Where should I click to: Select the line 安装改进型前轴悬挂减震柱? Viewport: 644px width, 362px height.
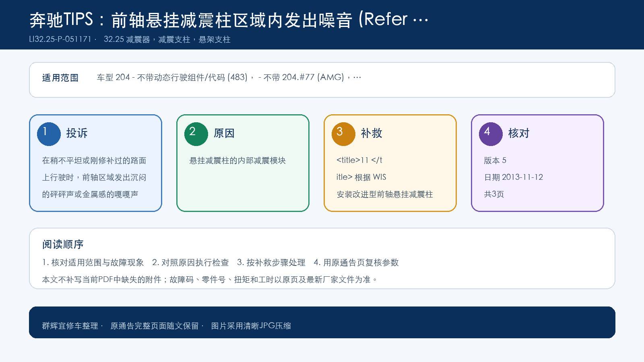pyautogui.click(x=385, y=194)
